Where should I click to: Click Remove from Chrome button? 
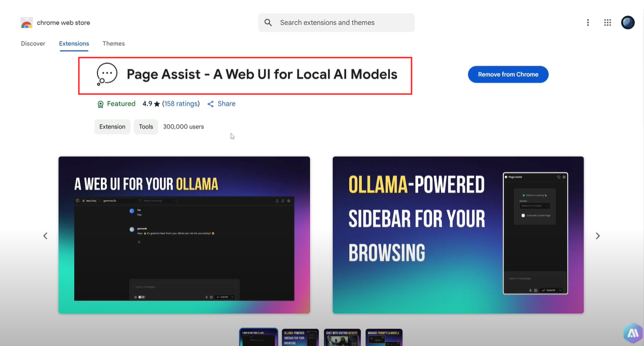(x=508, y=75)
